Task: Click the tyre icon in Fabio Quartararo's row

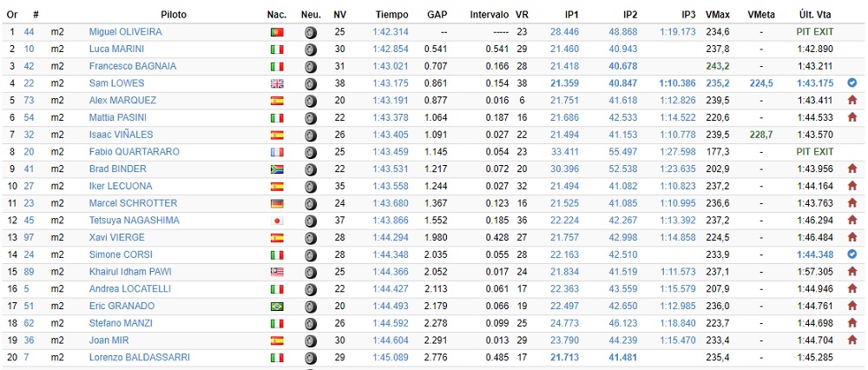Action: tap(311, 152)
